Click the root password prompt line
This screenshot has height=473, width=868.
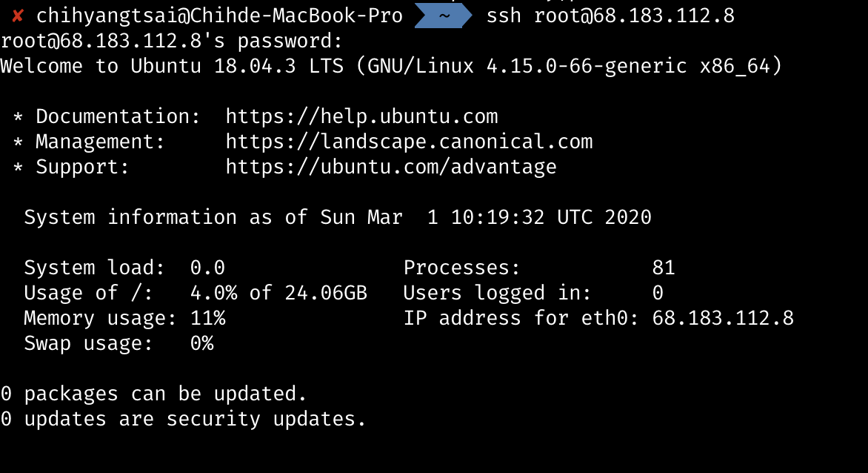(x=172, y=41)
